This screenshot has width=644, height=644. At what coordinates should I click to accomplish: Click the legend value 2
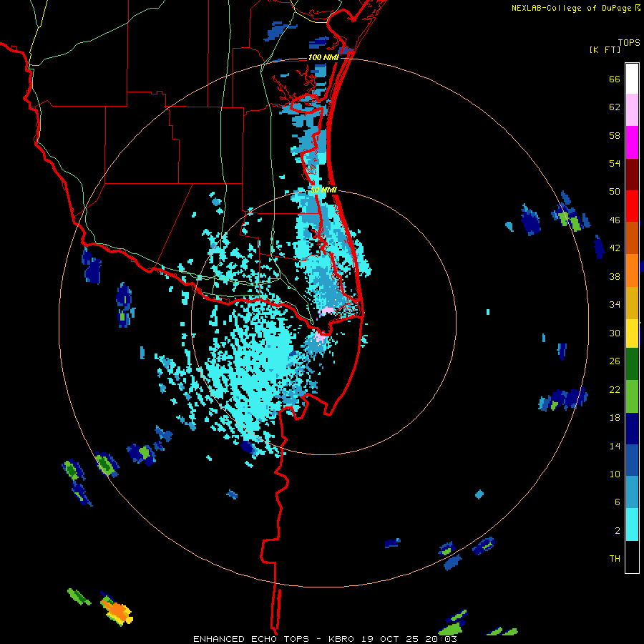618,531
